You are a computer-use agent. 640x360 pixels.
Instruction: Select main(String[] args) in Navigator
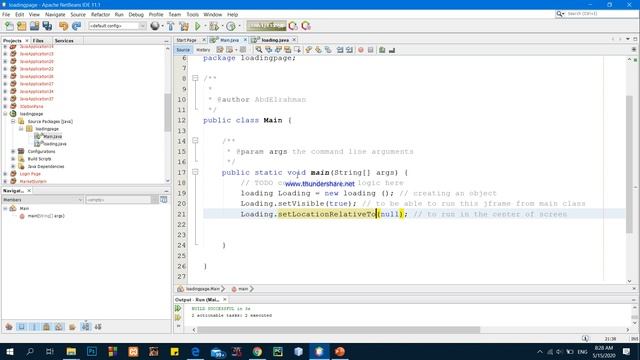[46, 216]
